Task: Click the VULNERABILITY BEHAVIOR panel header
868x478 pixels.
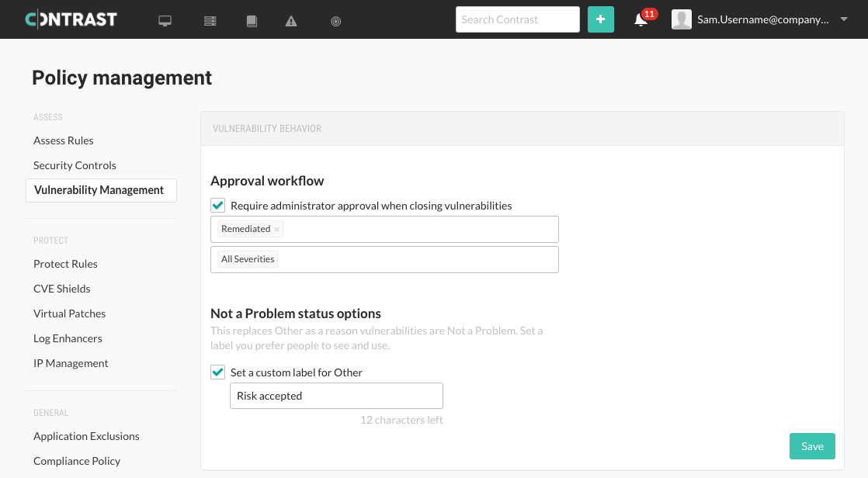Action: pyautogui.click(x=522, y=128)
